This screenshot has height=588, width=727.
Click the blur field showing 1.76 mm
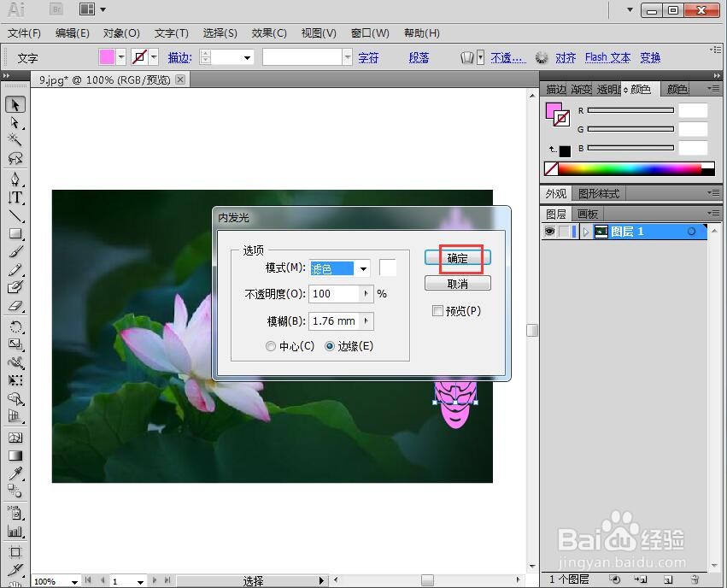coord(334,320)
